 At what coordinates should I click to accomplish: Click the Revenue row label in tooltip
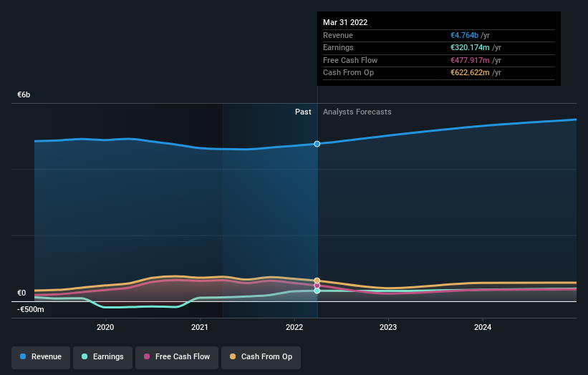coord(338,35)
